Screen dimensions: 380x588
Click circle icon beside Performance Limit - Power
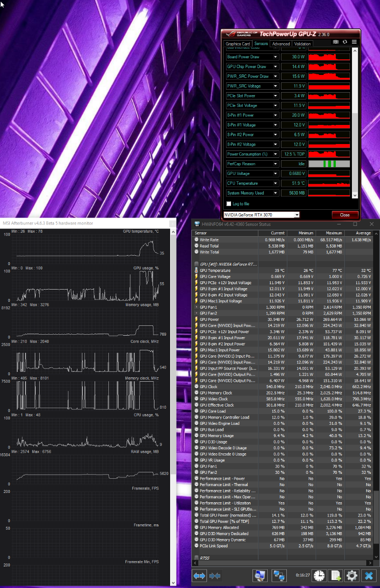(x=196, y=479)
